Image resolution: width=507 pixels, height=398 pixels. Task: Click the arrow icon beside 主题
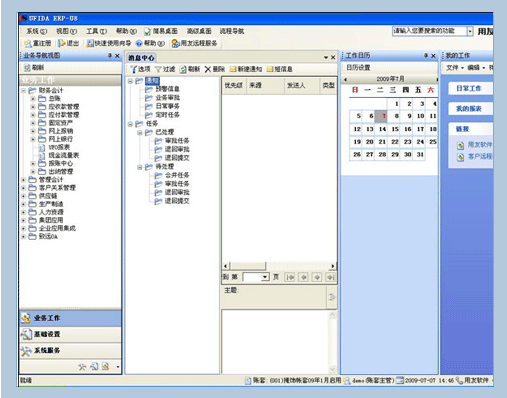click(x=332, y=297)
